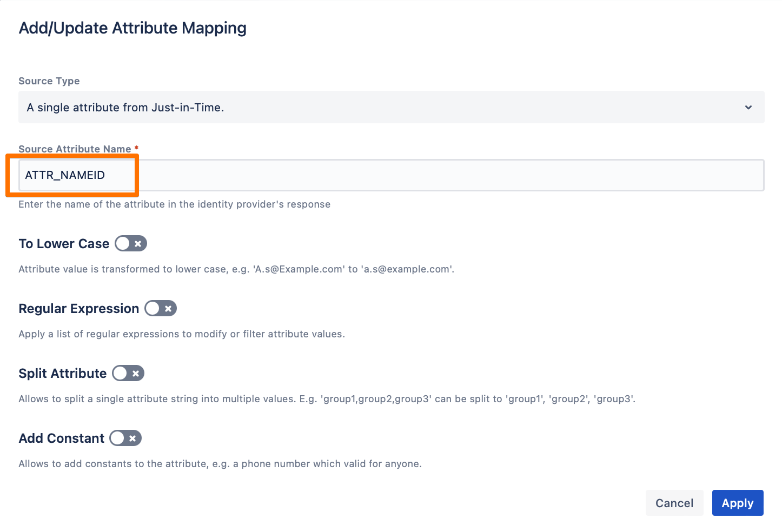Click the group1,group2,group3 split description text
This screenshot has width=782, height=532.
(x=327, y=399)
